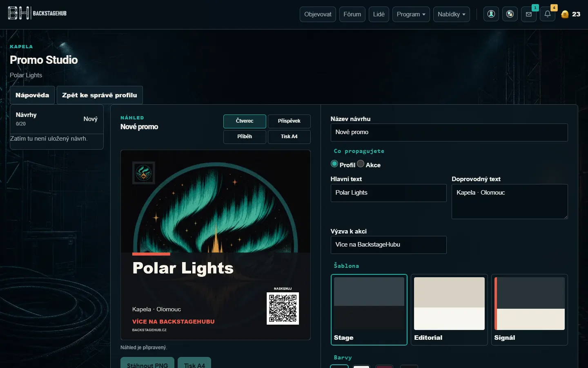Choose the Stage template
Image resolution: width=588 pixels, height=368 pixels.
(x=369, y=310)
